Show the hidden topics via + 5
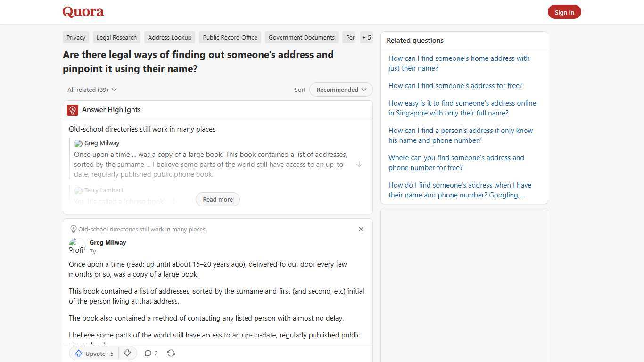Screen dimensions: 644x362 click(x=366, y=37)
